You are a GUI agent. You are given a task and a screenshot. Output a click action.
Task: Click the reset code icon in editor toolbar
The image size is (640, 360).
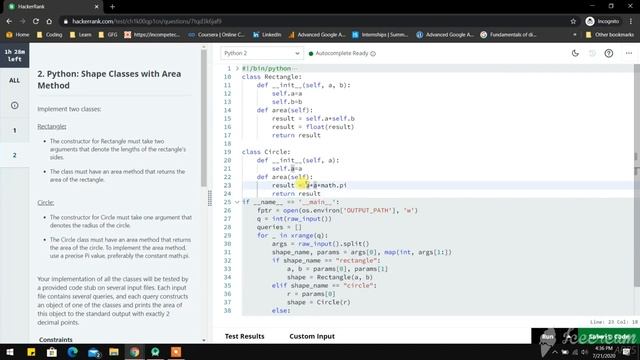click(x=592, y=53)
